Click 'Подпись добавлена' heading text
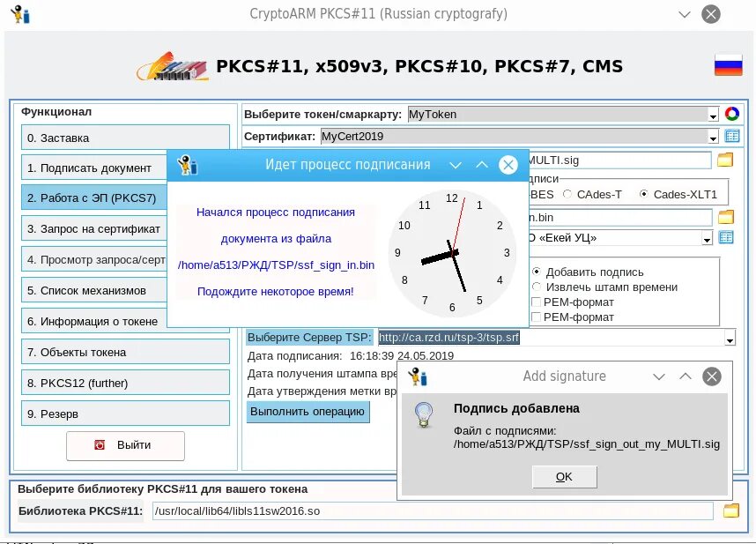 pyautogui.click(x=516, y=408)
